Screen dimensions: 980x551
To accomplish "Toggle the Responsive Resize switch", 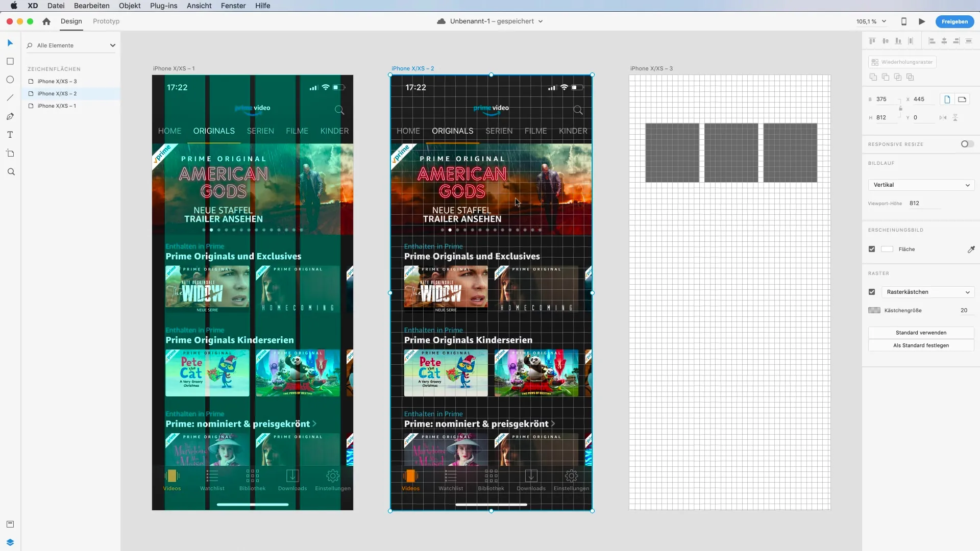I will coord(967,144).
